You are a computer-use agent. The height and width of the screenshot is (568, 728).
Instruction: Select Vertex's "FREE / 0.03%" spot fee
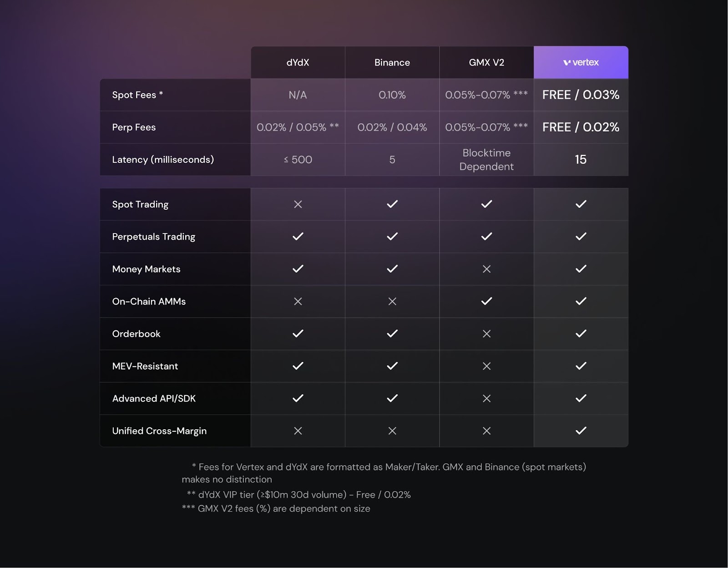(x=581, y=95)
